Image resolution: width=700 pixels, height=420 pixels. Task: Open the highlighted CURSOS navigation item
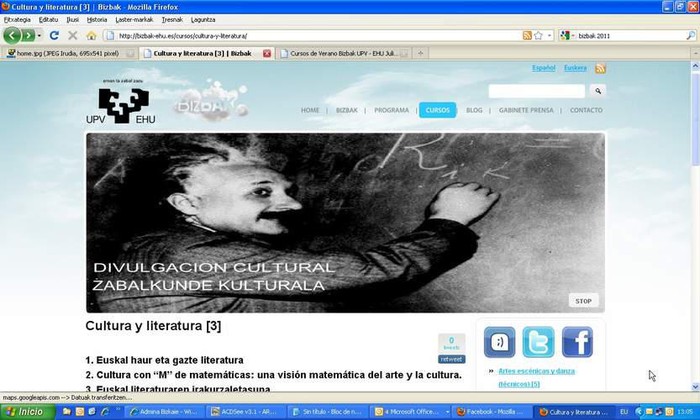point(438,110)
